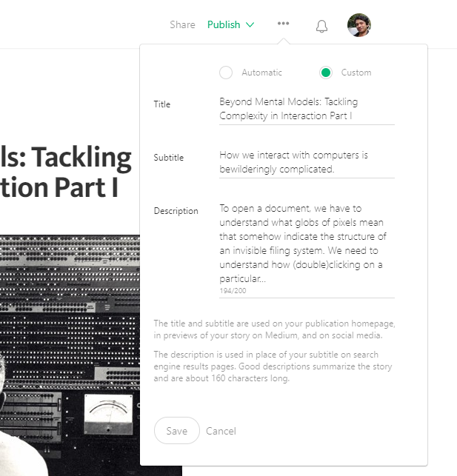The image size is (457, 476).
Task: Click the Automatic option label text
Action: click(x=261, y=73)
